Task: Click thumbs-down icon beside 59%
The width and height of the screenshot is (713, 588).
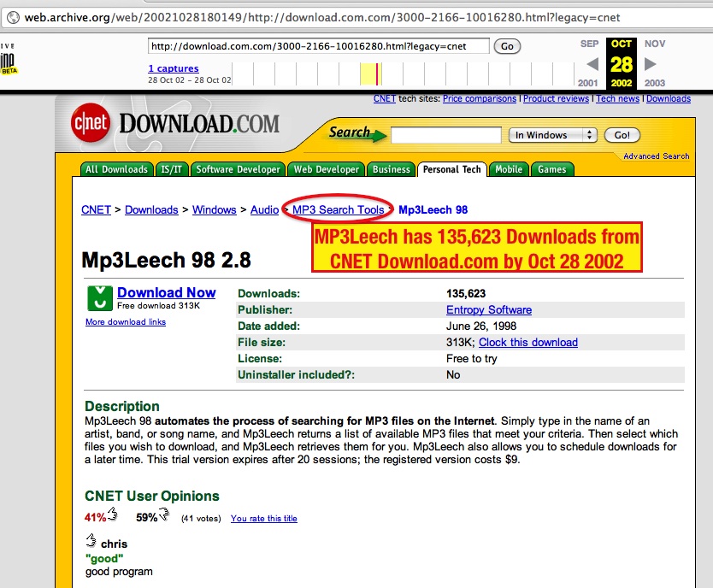Action: [164, 514]
